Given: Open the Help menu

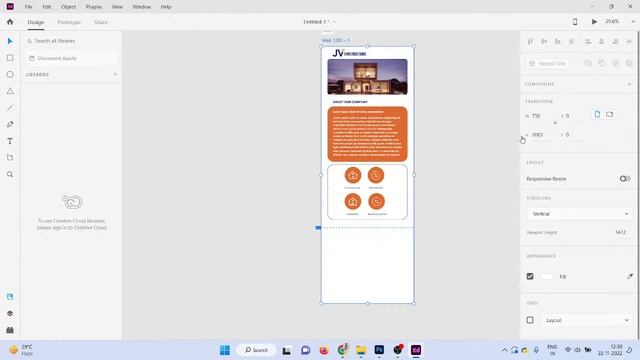Looking at the screenshot, I should pyautogui.click(x=166, y=7).
